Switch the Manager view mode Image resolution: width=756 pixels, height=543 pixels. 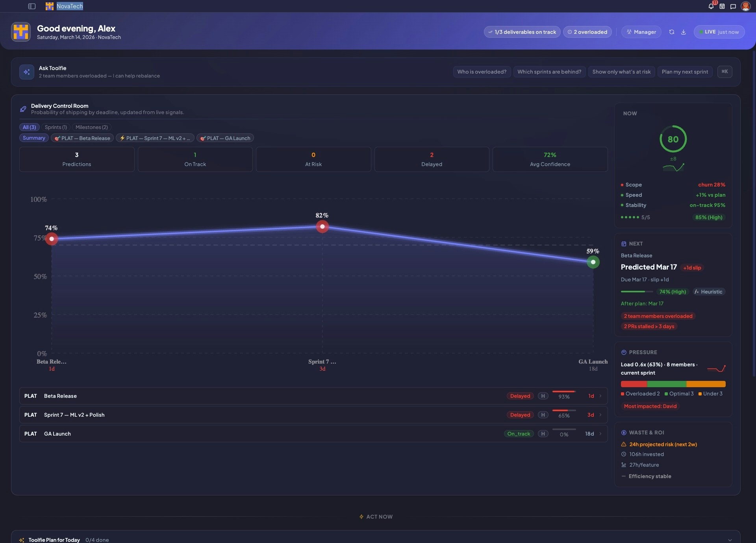coord(641,32)
